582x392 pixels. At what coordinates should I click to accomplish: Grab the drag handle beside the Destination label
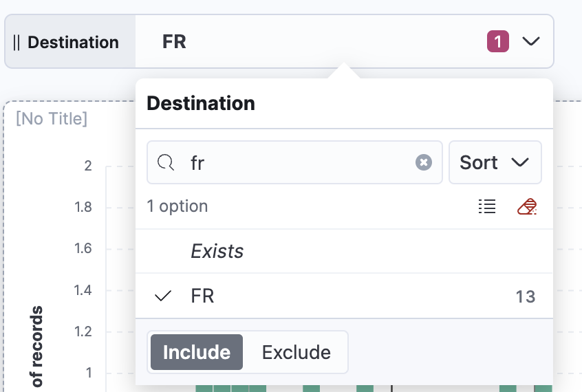(17, 43)
